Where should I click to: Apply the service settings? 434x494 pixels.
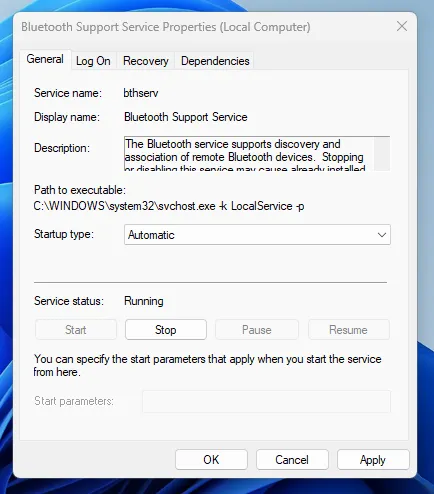click(373, 460)
